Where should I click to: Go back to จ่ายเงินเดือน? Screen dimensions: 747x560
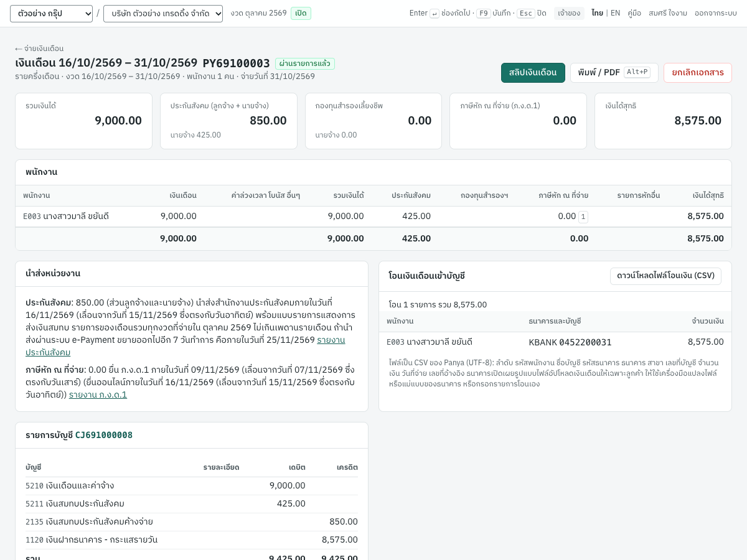(39, 49)
